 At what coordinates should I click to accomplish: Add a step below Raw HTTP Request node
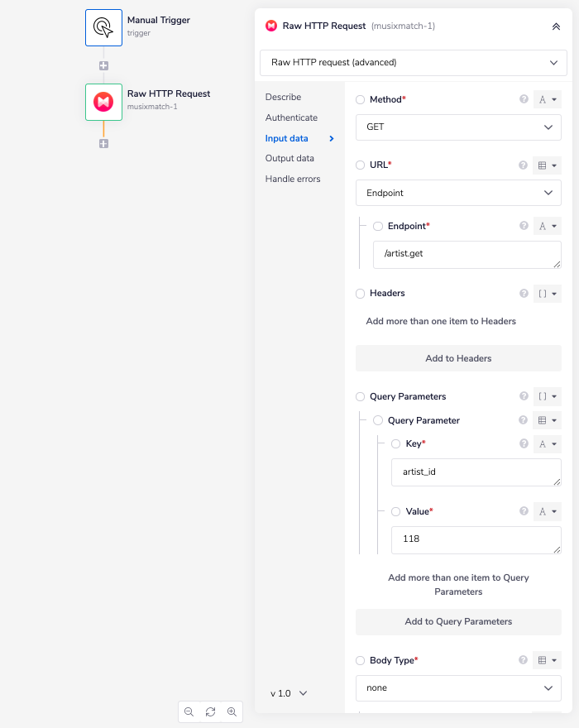(x=103, y=143)
